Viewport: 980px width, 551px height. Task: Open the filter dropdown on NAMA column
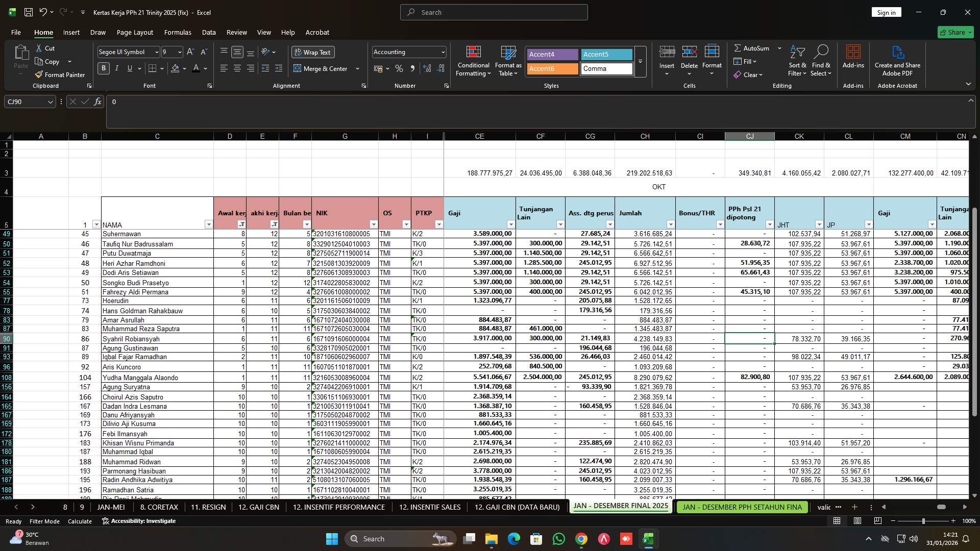click(209, 224)
